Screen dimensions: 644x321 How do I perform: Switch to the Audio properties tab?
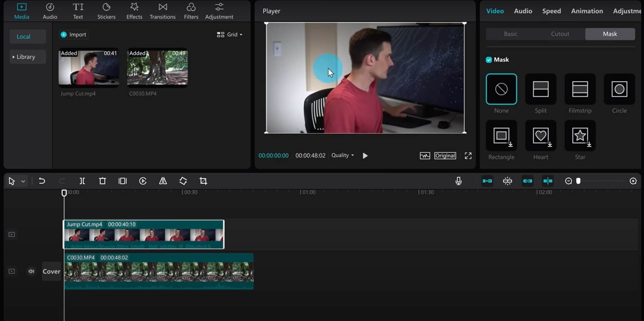[523, 11]
